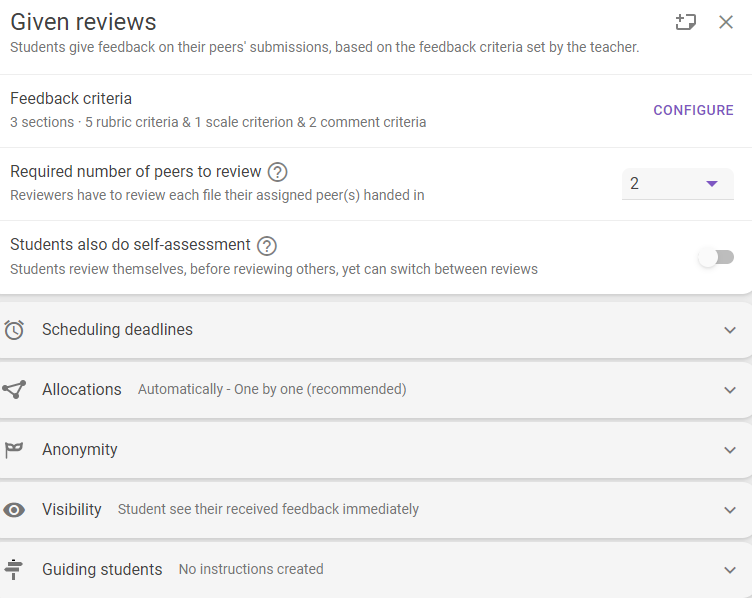
Task: Click the Guiding students signpost icon
Action: (x=13, y=569)
